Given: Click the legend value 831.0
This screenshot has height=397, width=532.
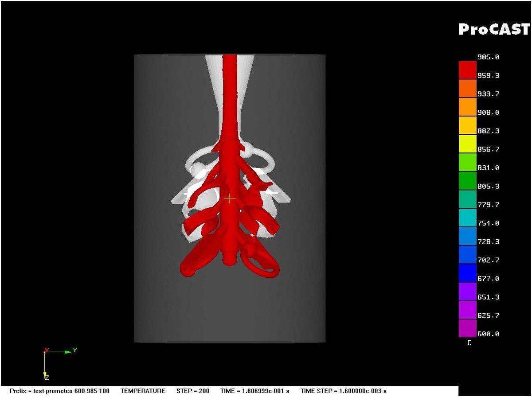Looking at the screenshot, I should point(488,168).
